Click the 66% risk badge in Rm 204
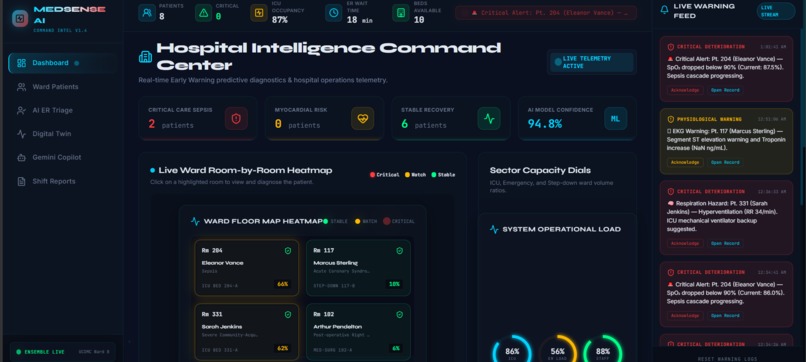This screenshot has width=806, height=362. point(282,284)
